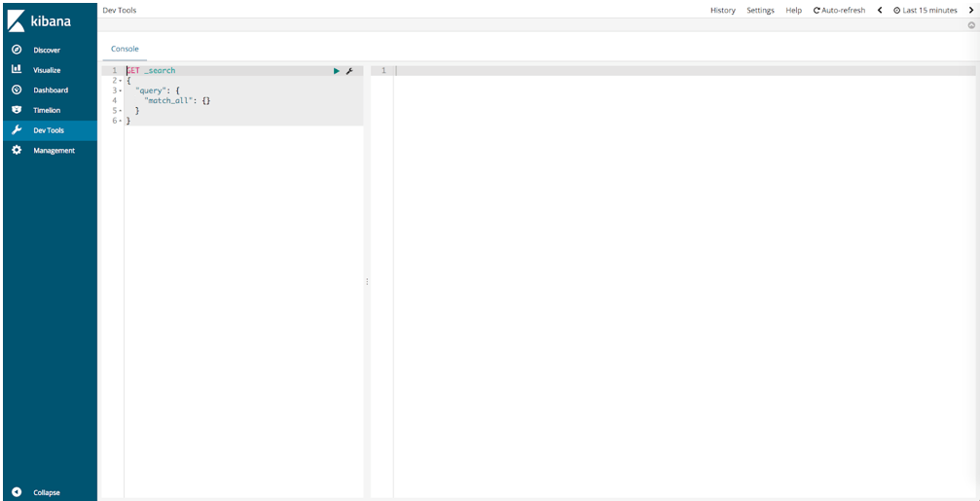
Task: Click the Dev Tools breadcrumb title
Action: click(x=120, y=11)
